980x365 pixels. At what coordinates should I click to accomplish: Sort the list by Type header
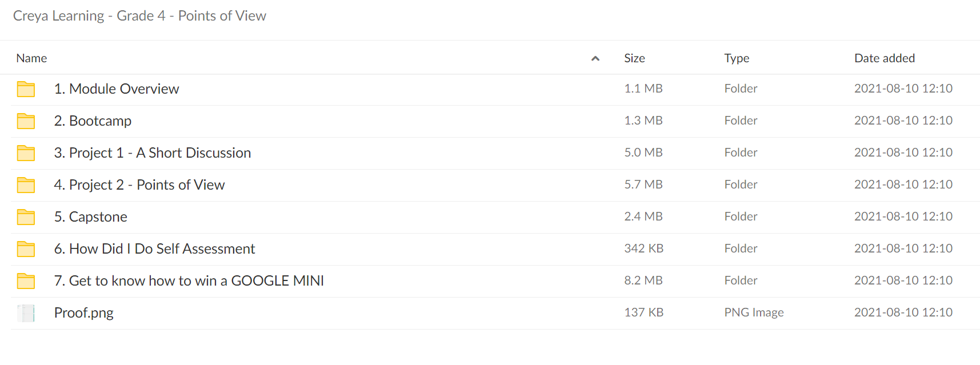point(737,58)
